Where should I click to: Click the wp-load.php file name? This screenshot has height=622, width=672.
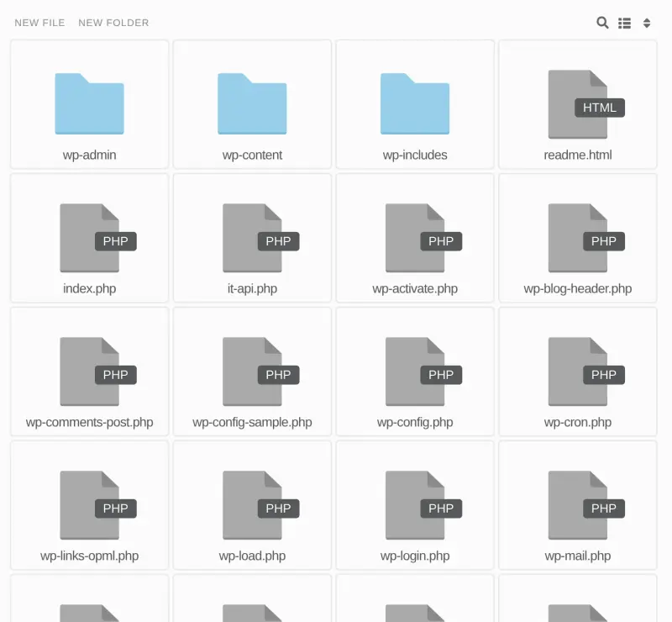pos(252,556)
